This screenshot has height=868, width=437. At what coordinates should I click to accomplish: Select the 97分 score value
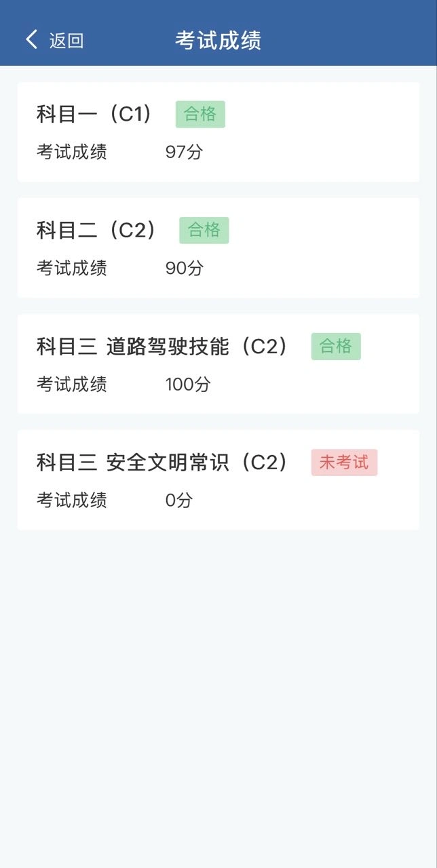click(x=184, y=152)
